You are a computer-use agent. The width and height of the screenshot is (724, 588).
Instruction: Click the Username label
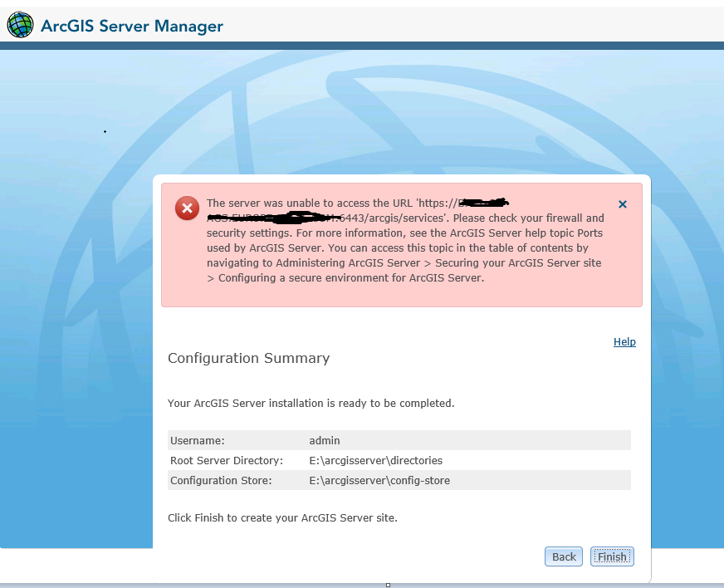coord(198,441)
